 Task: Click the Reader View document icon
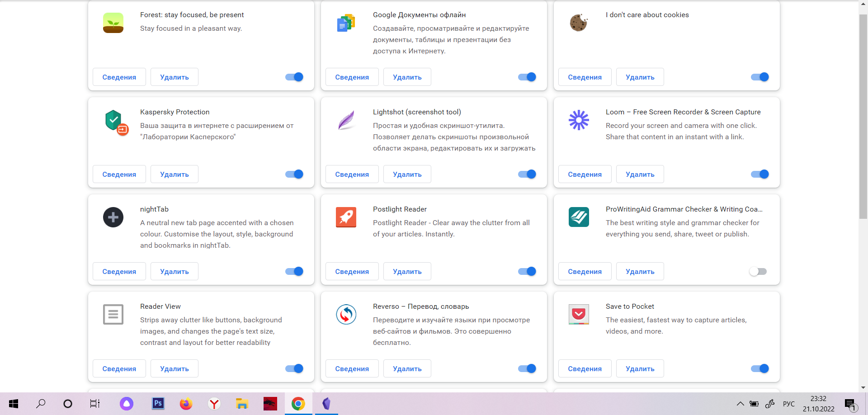tap(113, 315)
